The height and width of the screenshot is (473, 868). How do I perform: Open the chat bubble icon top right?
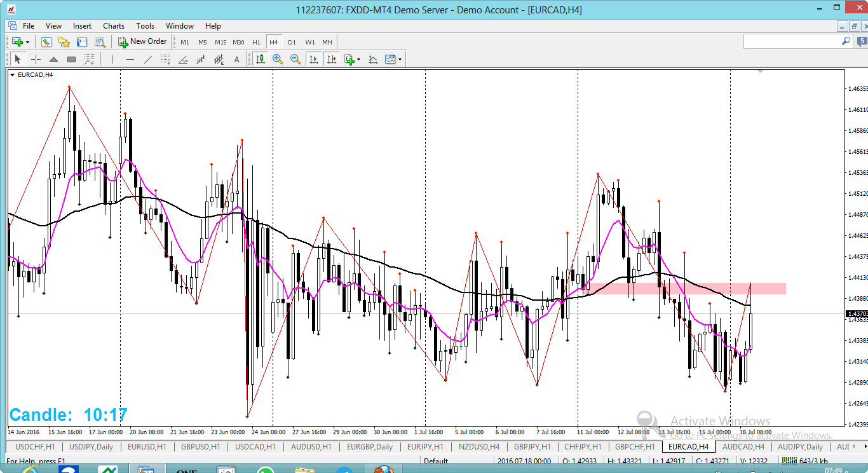[862, 41]
